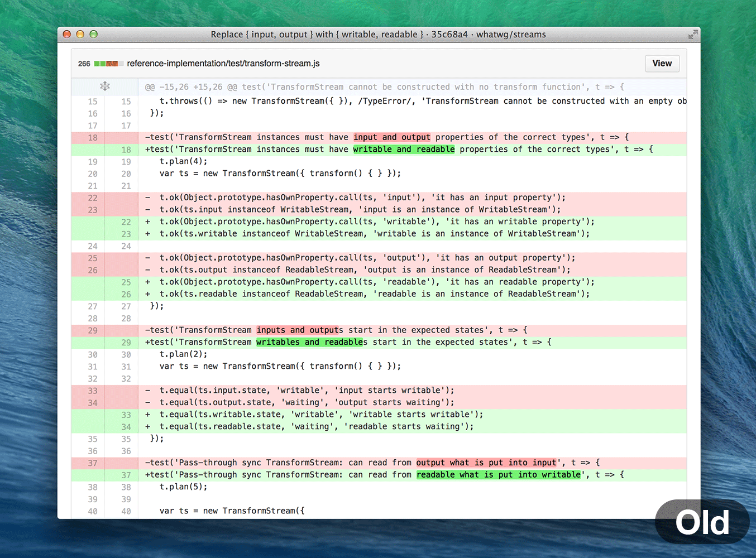The width and height of the screenshot is (756, 558).
Task: Click the t.plan(4) unchanged code line
Action: click(x=183, y=161)
